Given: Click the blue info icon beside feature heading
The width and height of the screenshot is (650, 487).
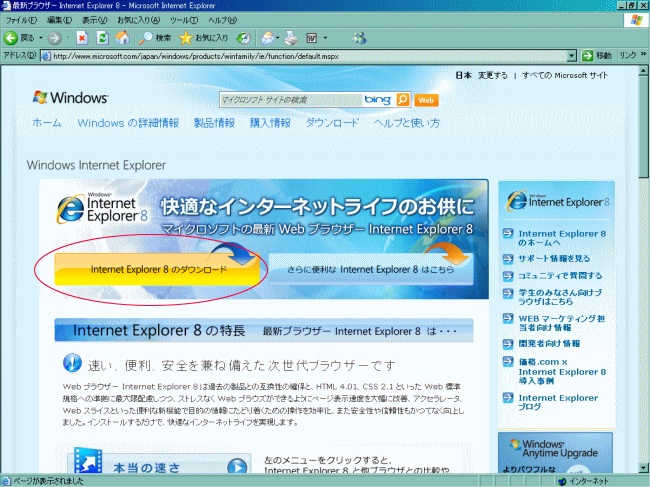Looking at the screenshot, I should point(72,363).
